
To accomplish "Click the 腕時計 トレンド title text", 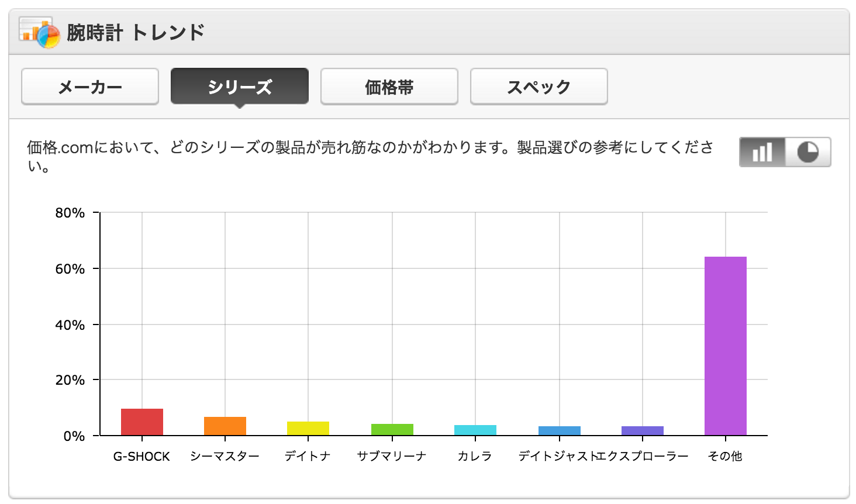I will [136, 32].
